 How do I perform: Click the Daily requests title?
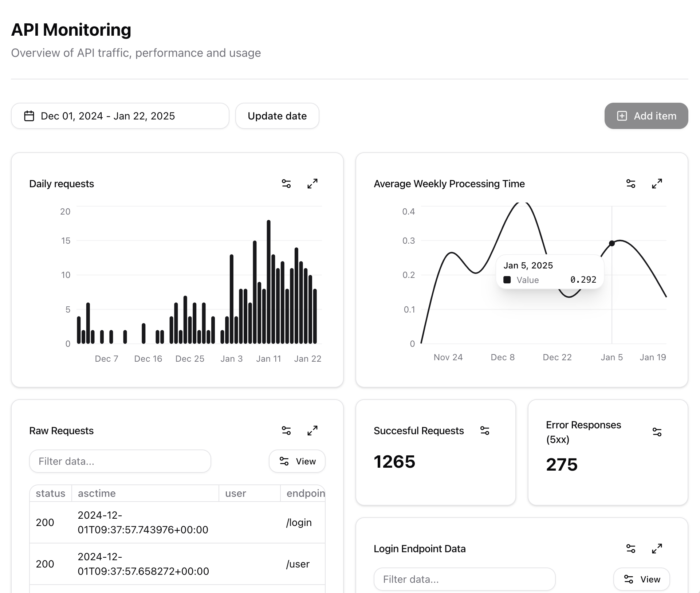coord(62,184)
